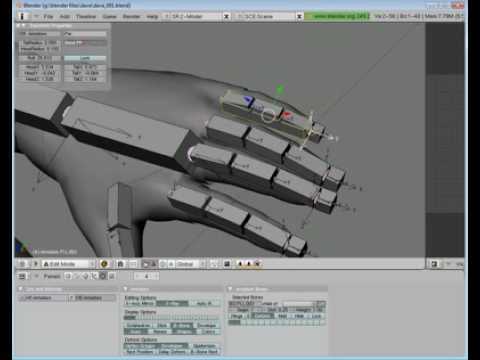This screenshot has width=480, height=360.
Task: Delete the current scene with X button
Action: [x=299, y=16]
